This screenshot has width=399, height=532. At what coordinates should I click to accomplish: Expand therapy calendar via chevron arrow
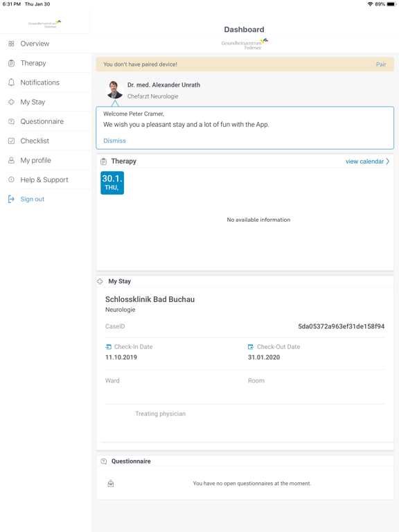pos(387,161)
